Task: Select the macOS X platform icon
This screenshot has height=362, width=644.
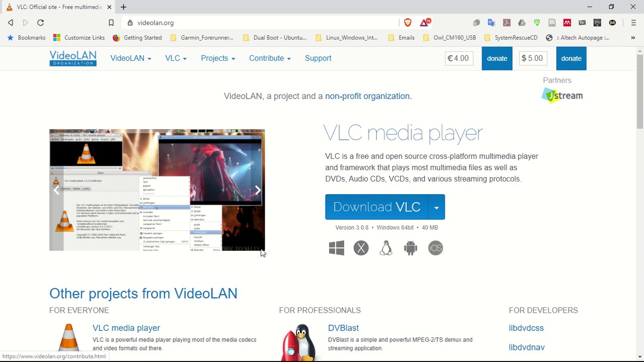Action: [361, 248]
